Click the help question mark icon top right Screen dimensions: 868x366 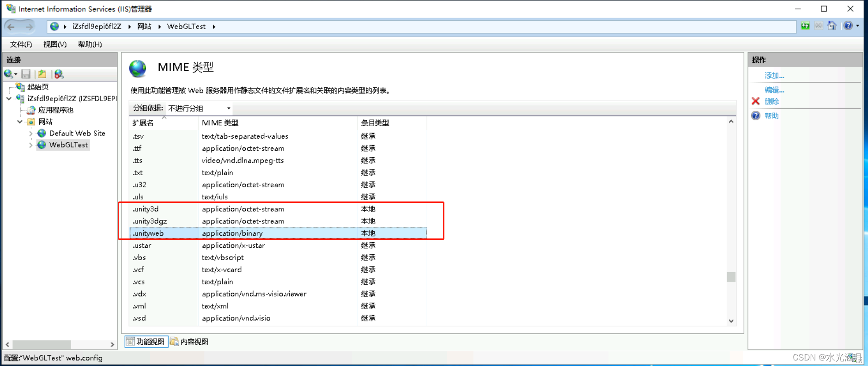[x=848, y=26]
